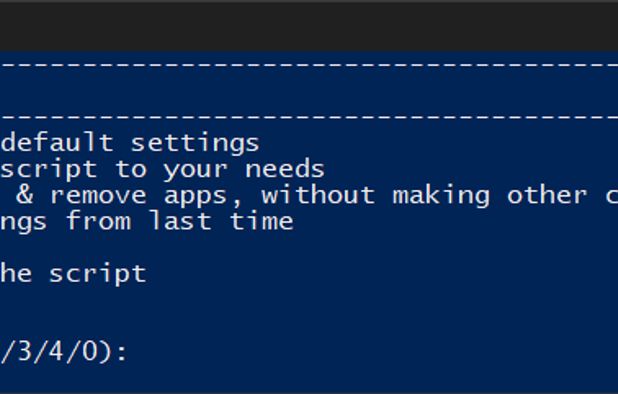This screenshot has height=394, width=618.
Task: Select the word 'default' in the menu text
Action: click(58, 142)
